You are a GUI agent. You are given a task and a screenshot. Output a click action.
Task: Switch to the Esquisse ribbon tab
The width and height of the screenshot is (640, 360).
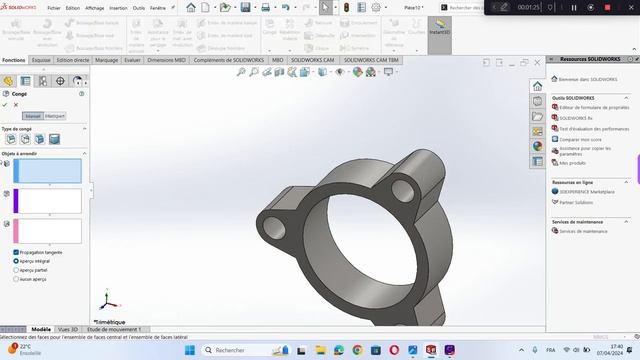click(x=41, y=60)
